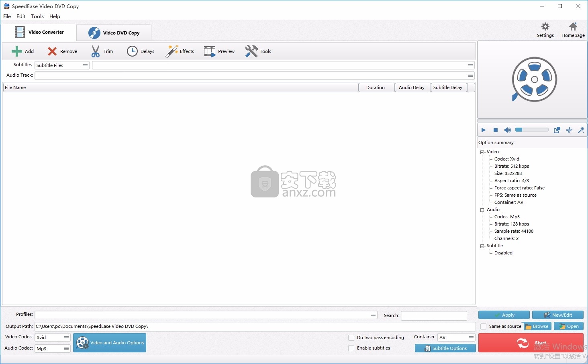Open the File menu
Image resolution: width=588 pixels, height=364 pixels.
pos(7,16)
